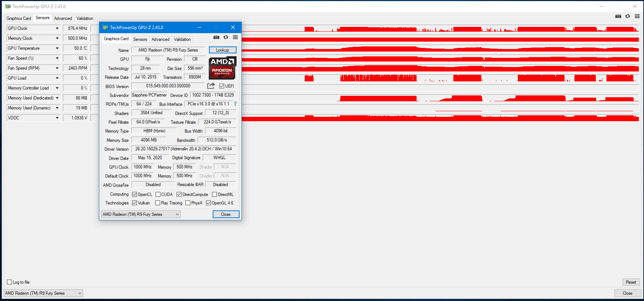This screenshot has height=301, width=644.
Task: Click the Reset button in Sensors window
Action: click(x=631, y=282)
